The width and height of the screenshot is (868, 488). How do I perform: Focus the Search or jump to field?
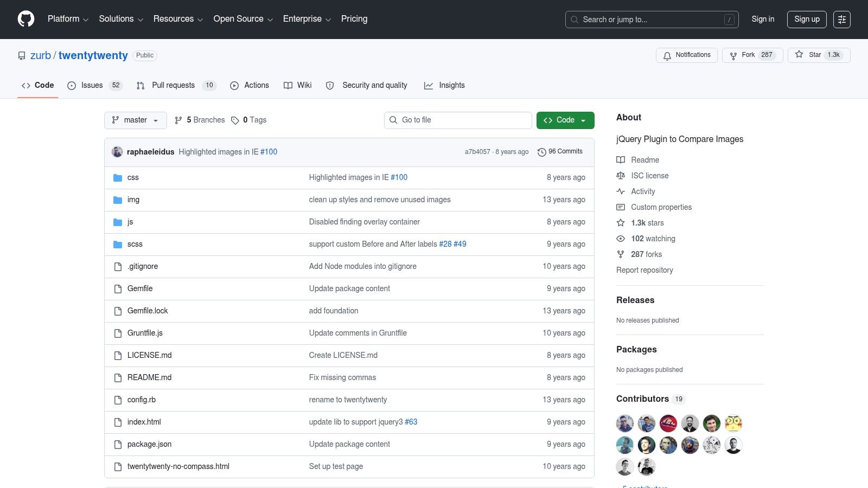pyautogui.click(x=652, y=20)
